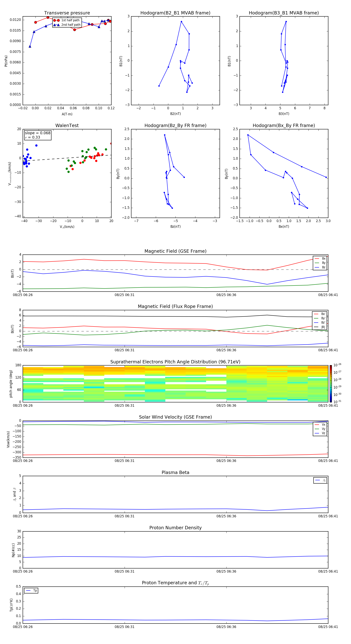The width and height of the screenshot is (351, 644).
Task: Click the 'Vx' entry in velocity legend
Action: point(320,424)
